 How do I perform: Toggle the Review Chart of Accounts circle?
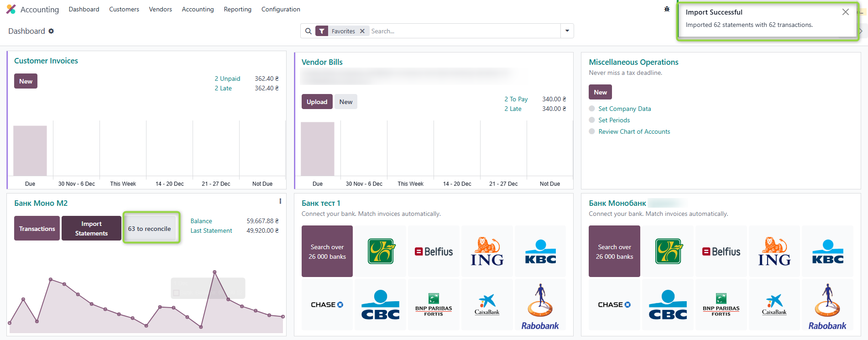[592, 131]
